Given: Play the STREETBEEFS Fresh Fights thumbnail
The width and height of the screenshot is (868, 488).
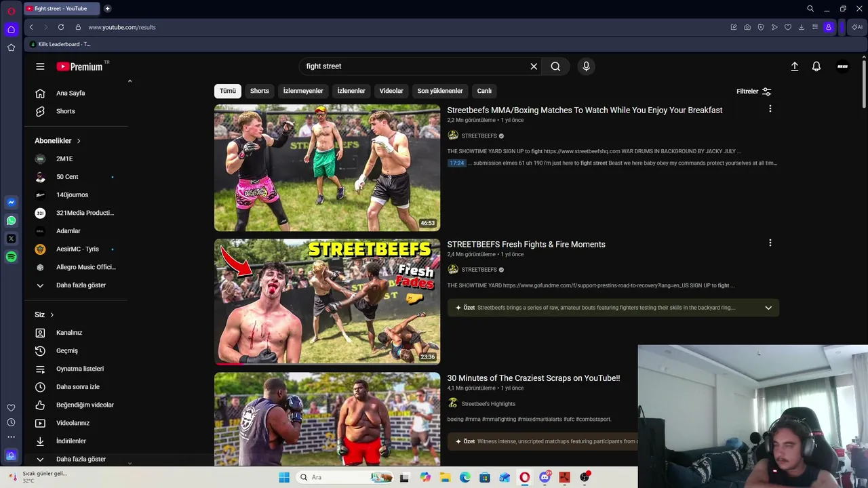Looking at the screenshot, I should pos(327,302).
